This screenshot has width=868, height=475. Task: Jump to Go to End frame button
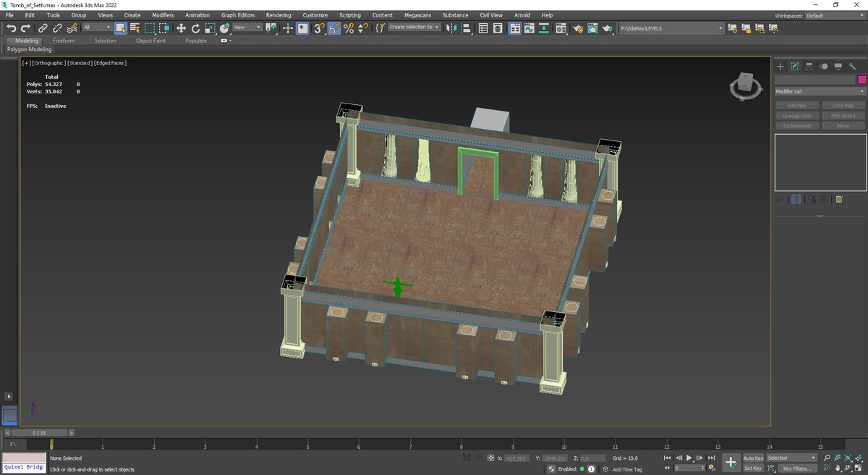coord(712,458)
